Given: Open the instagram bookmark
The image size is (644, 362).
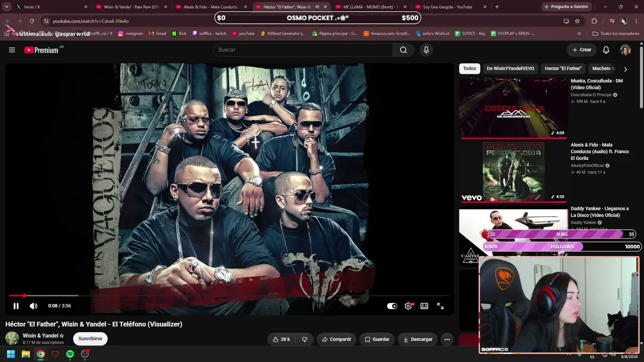Looking at the screenshot, I should pos(131,34).
